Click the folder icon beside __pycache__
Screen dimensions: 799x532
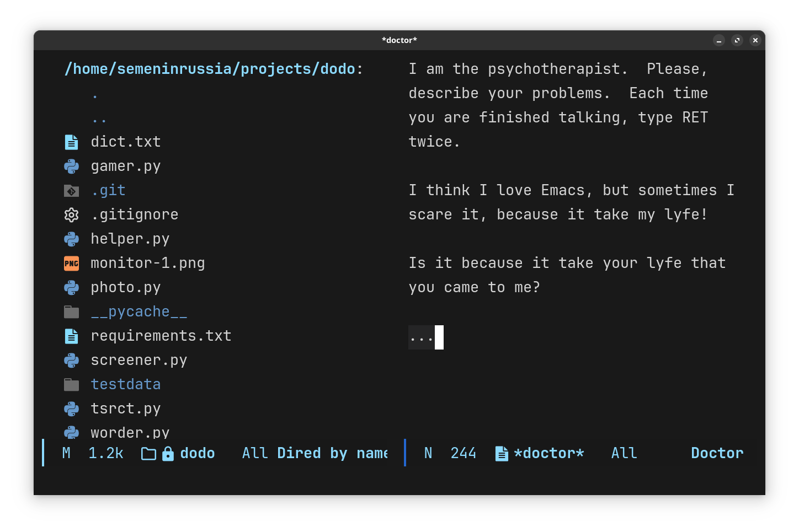(x=71, y=312)
